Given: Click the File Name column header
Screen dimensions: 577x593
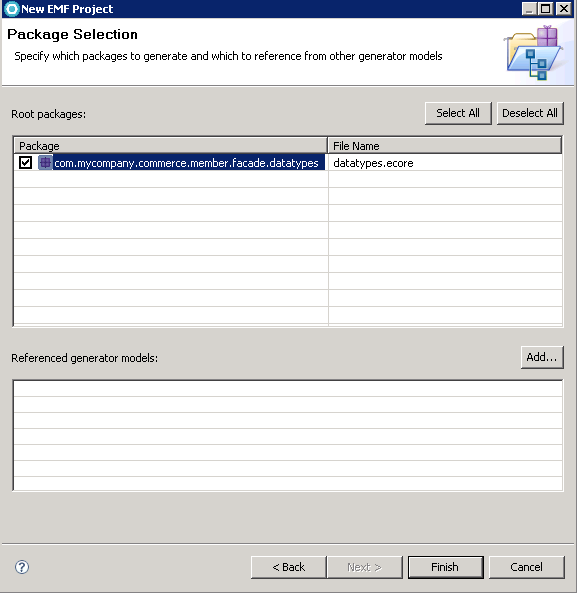Looking at the screenshot, I should 445,146.
